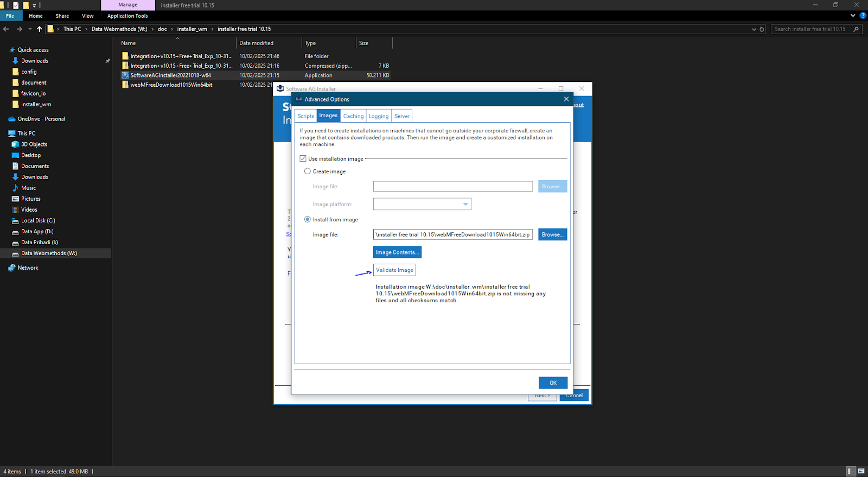The height and width of the screenshot is (477, 868).
Task: Open the Scripts tab in Advanced Options
Action: click(305, 116)
